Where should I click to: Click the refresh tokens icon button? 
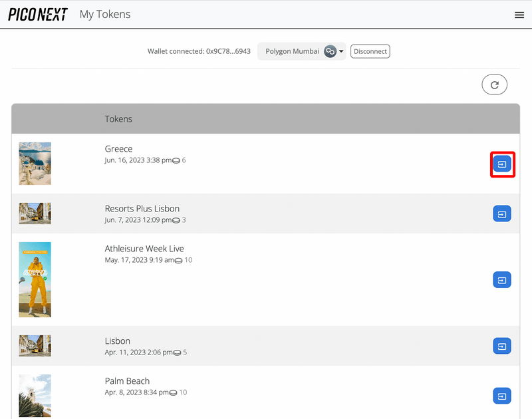coord(494,84)
